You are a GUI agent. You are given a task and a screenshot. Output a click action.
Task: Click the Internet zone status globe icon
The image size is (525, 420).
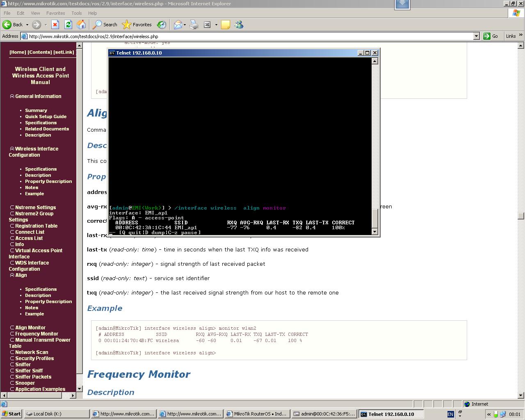coord(467,404)
